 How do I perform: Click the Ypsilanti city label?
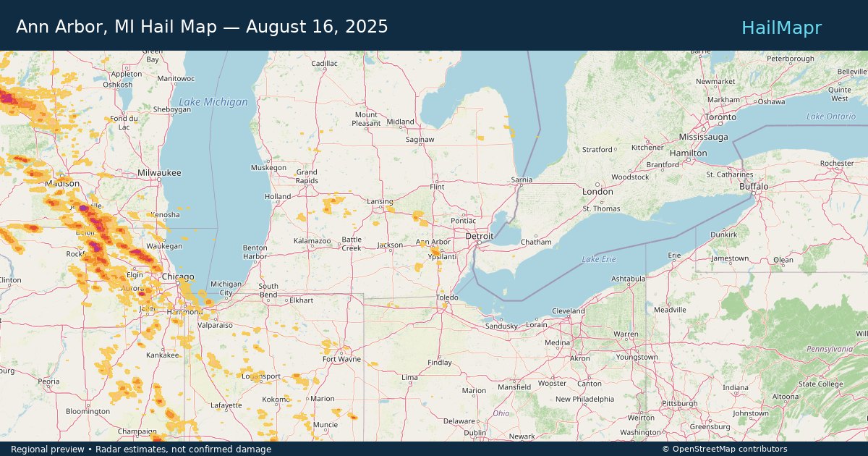pos(442,257)
